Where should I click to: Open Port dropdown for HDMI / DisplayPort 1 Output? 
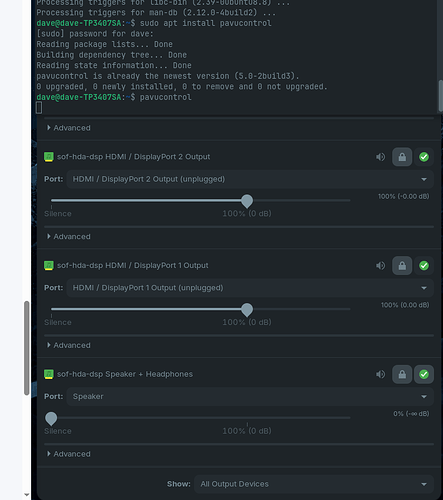point(250,288)
